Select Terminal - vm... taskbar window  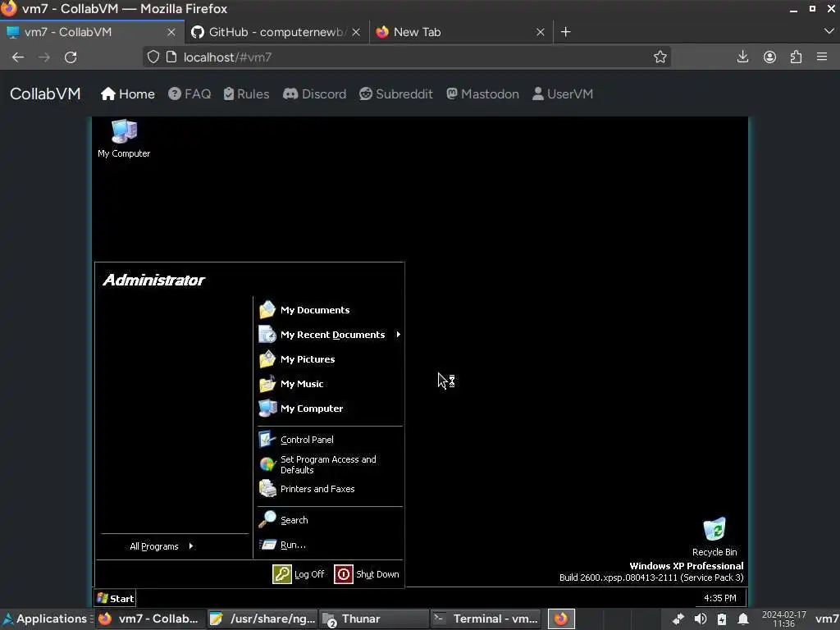click(486, 619)
